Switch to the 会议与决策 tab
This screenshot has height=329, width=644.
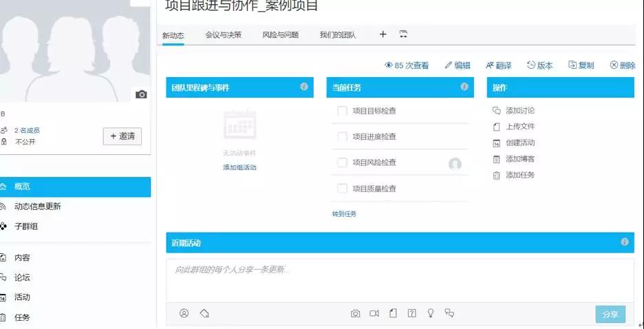click(223, 35)
